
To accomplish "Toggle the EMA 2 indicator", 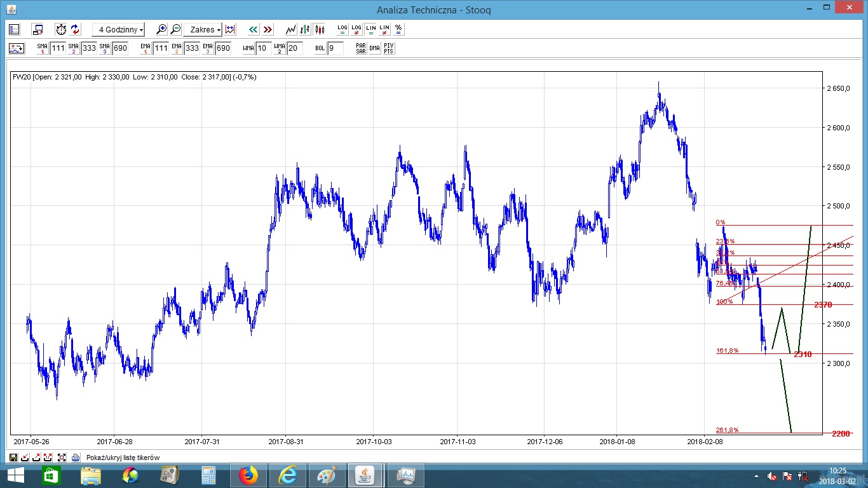I will tap(176, 48).
